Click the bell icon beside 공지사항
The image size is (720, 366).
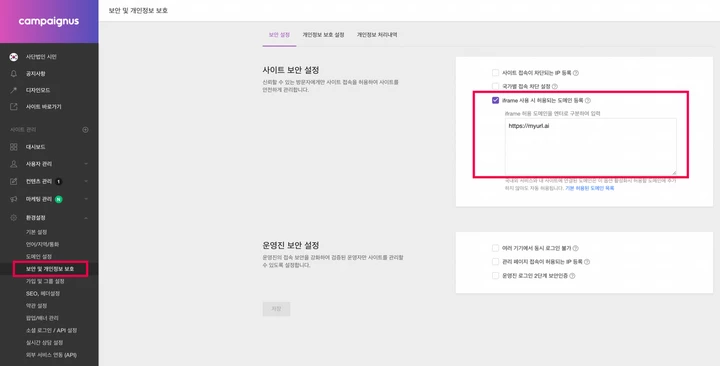coord(13,73)
